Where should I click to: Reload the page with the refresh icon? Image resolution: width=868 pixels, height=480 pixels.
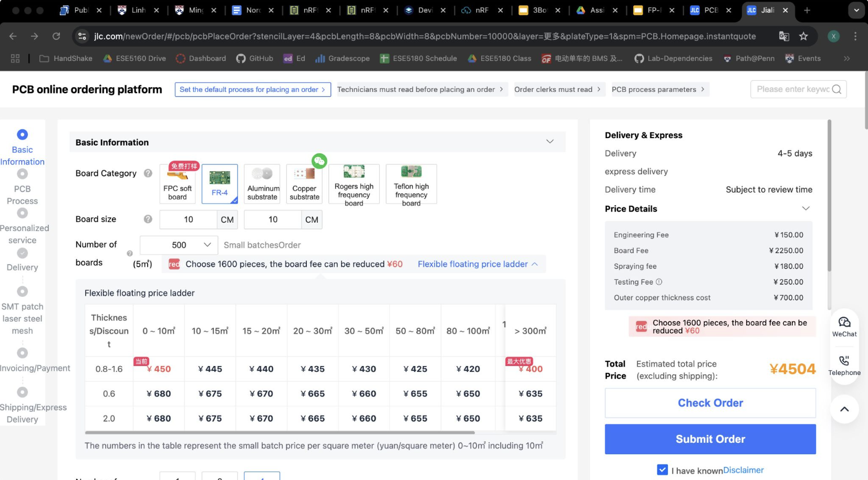pyautogui.click(x=56, y=36)
